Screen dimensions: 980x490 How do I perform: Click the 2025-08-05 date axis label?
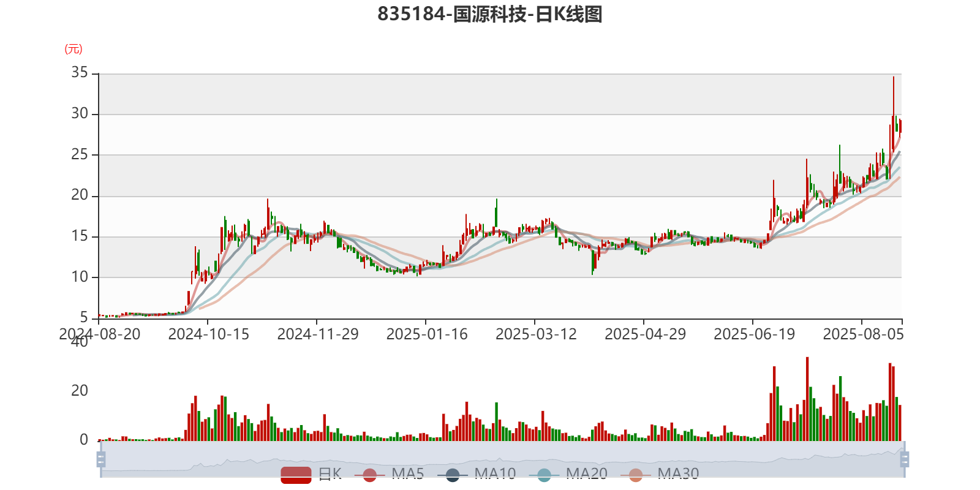(863, 334)
